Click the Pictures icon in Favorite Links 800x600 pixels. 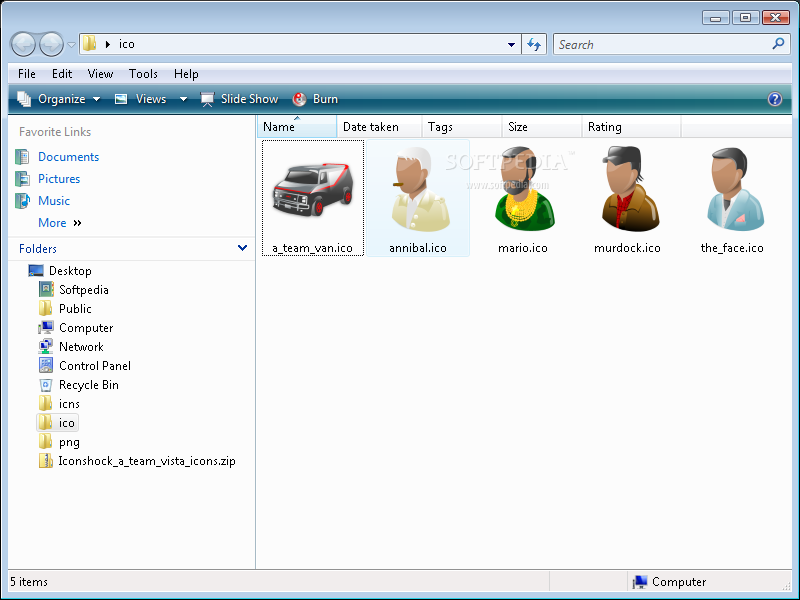click(22, 179)
